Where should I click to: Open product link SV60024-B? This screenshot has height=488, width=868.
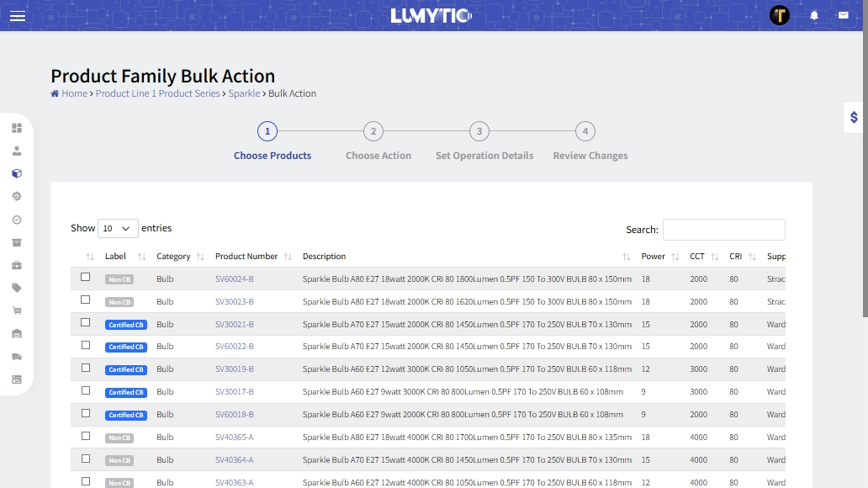(234, 279)
